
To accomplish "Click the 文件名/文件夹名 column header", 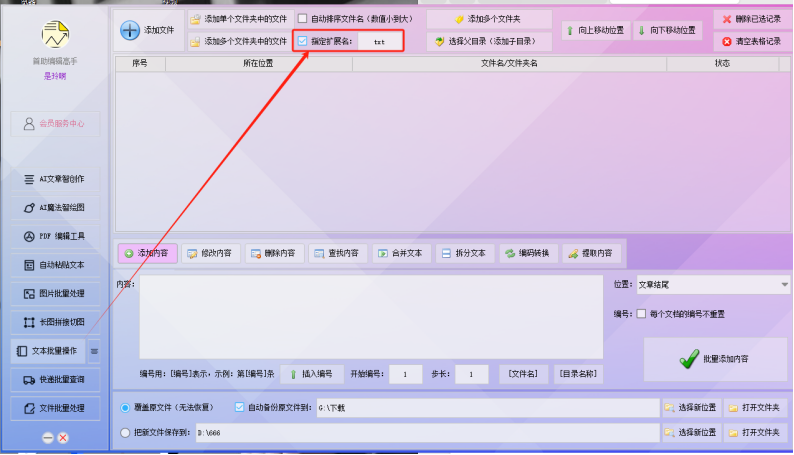I will pyautogui.click(x=509, y=63).
